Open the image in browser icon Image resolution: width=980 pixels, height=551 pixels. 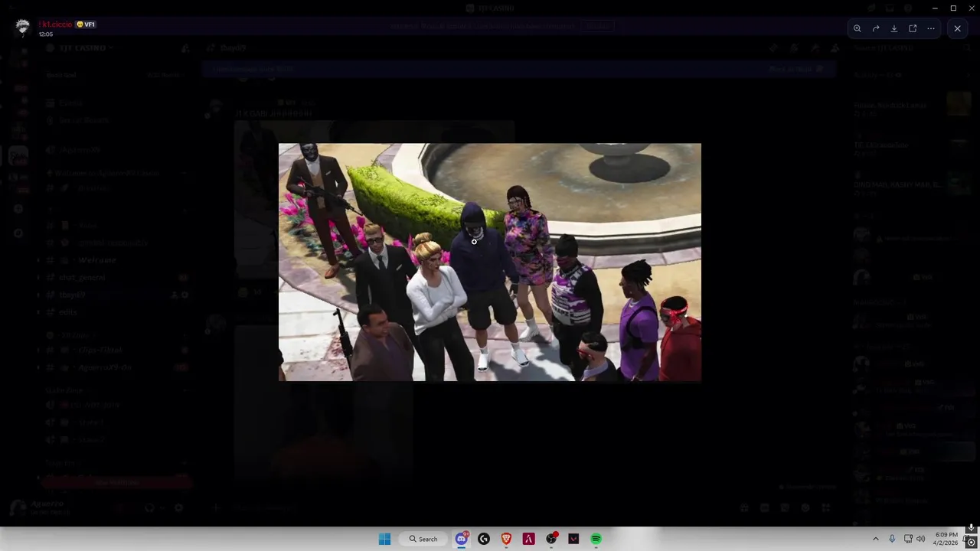913,28
